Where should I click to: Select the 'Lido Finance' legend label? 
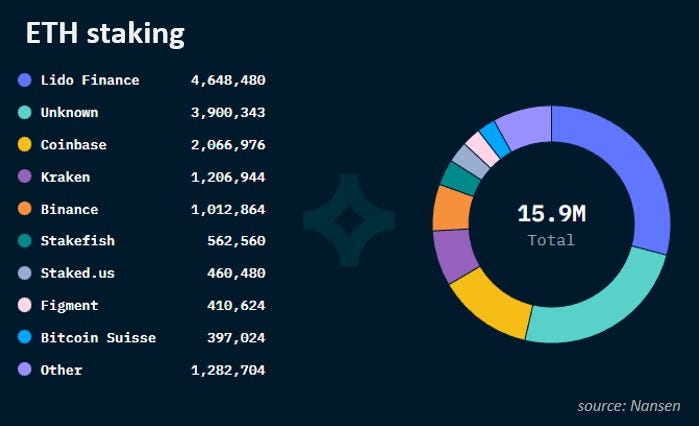tap(90, 80)
